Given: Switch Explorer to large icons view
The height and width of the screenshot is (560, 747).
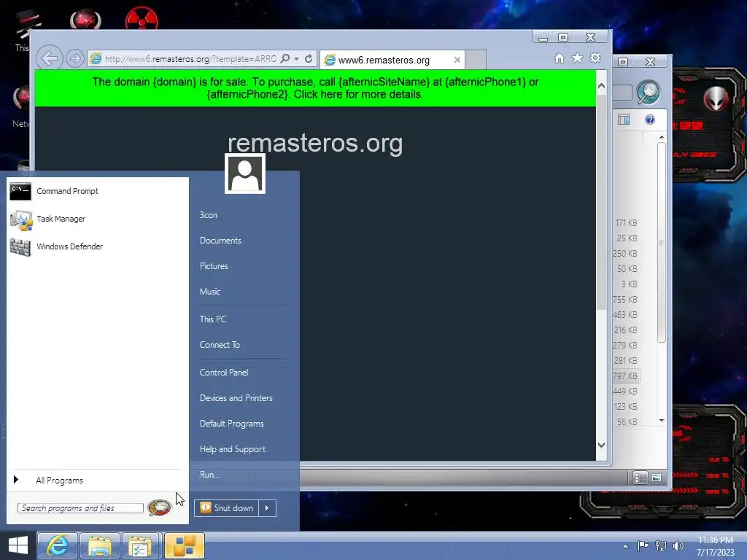Looking at the screenshot, I should (657, 478).
